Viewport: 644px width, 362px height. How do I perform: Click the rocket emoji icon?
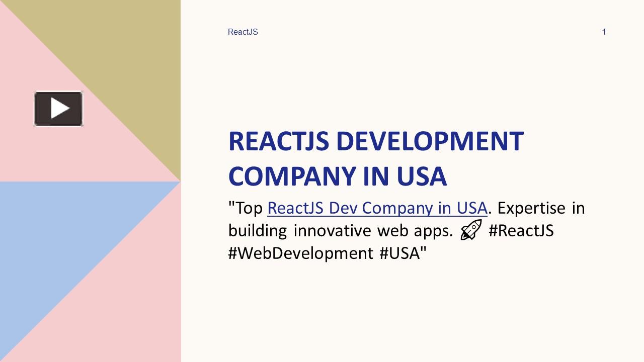pyautogui.click(x=471, y=230)
